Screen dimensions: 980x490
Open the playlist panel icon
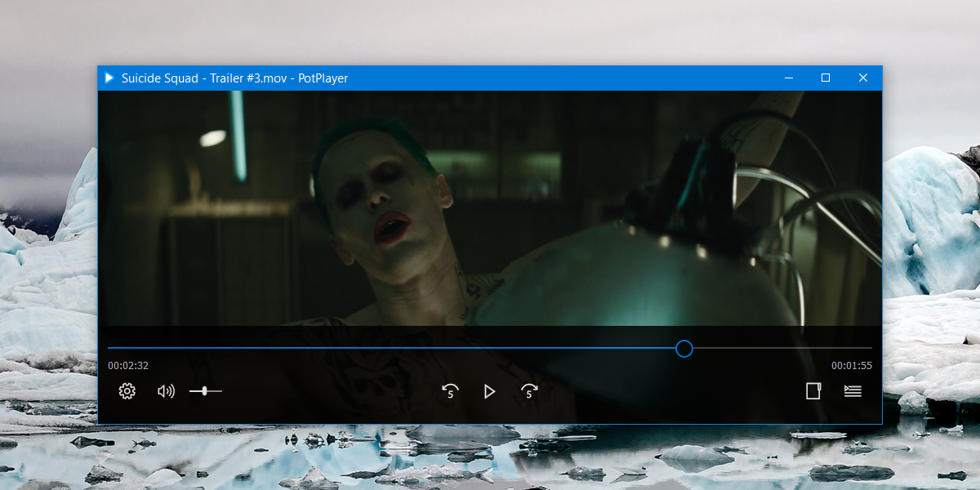[853, 391]
